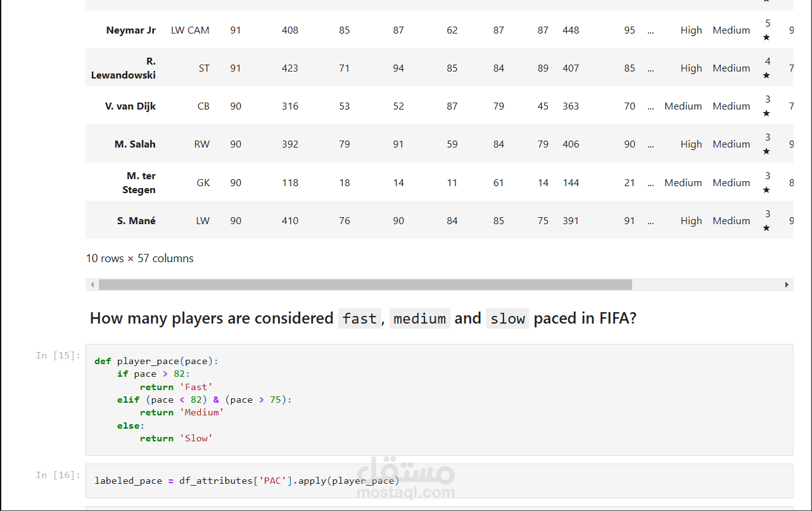Click the '10 rows × 57 columns' text
The width and height of the screenshot is (812, 511).
tap(140, 258)
